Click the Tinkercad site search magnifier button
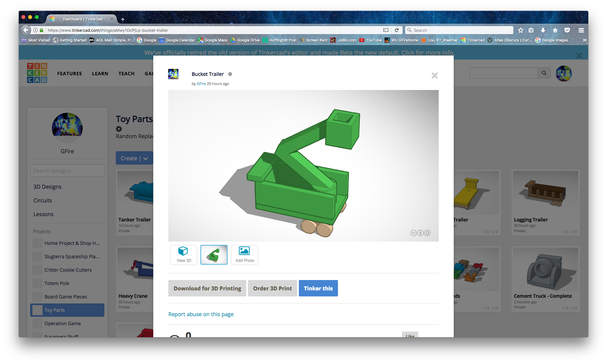Image resolution: width=607 pixels, height=364 pixels. 544,73
